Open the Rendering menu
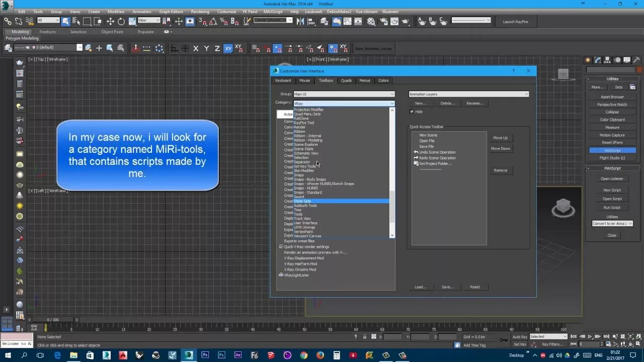The height and width of the screenshot is (362, 644). [200, 12]
